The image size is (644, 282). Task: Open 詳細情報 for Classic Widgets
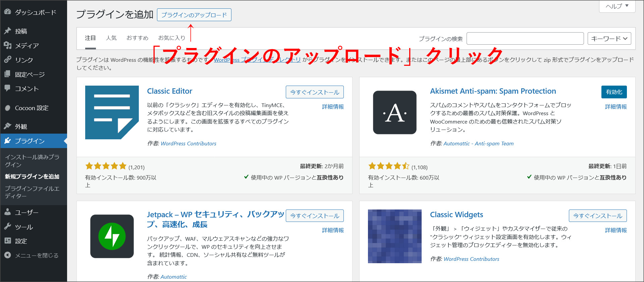tap(616, 230)
